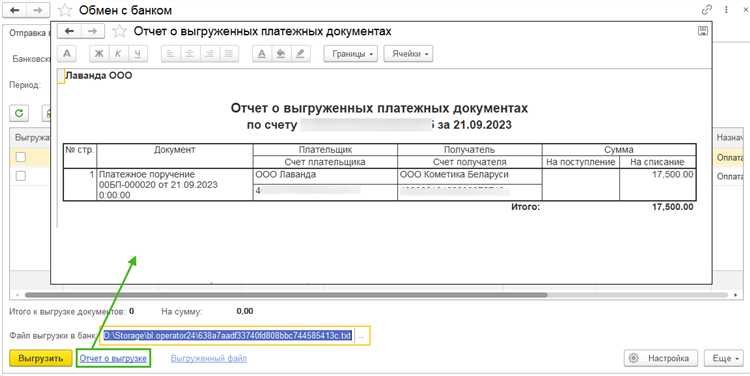Viewport: 750px width, 376px height.
Task: Toggle bold Ж formatting
Action: pyautogui.click(x=99, y=54)
